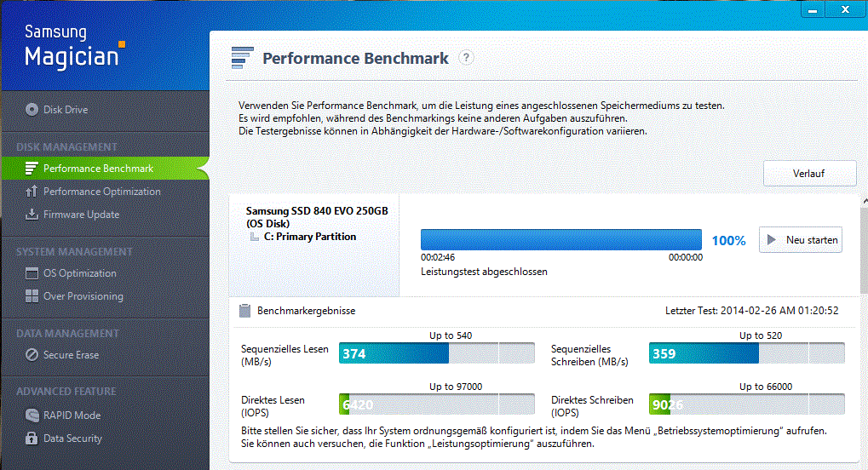Image resolution: width=868 pixels, height=470 pixels.
Task: Click Leistungstest abgeschlossen status text
Action: (x=484, y=272)
